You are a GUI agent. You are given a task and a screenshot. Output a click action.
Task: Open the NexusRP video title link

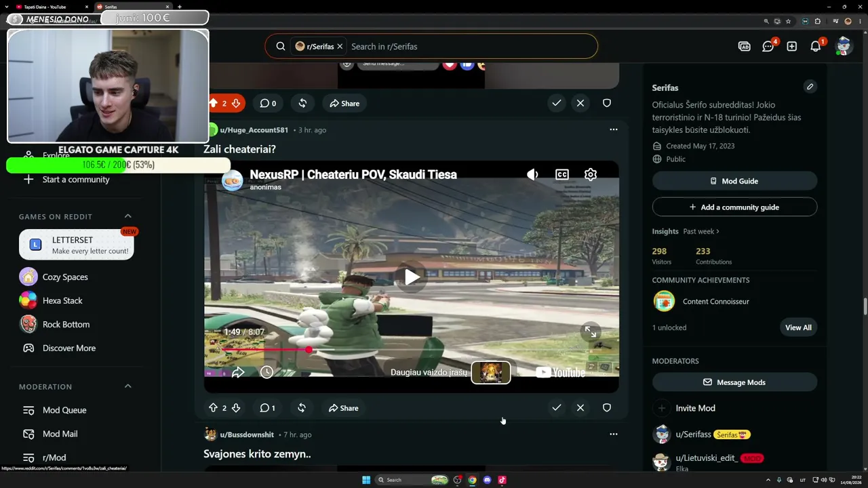tap(353, 174)
